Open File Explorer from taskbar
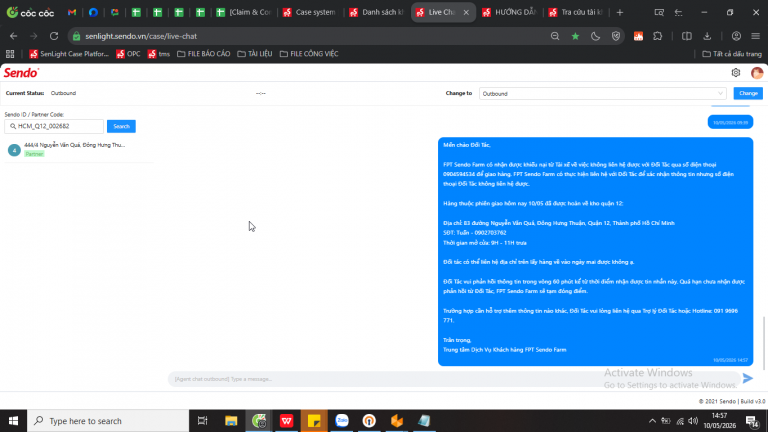 [231, 421]
